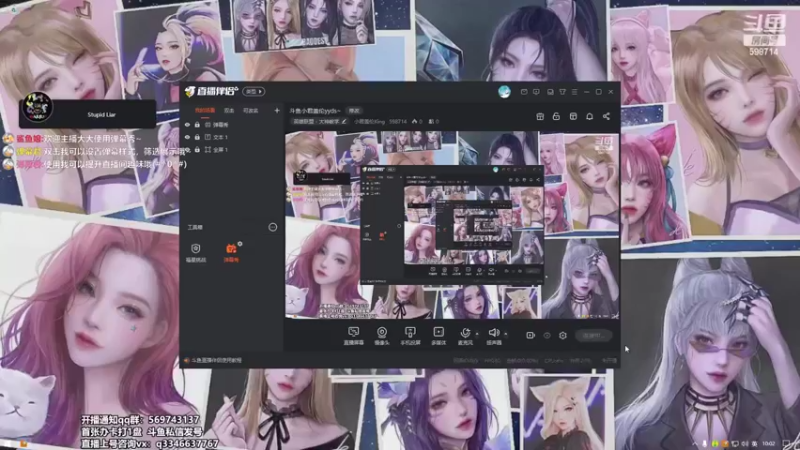Click the room number 598714 in the info bar
The image size is (800, 450).
coord(397,122)
